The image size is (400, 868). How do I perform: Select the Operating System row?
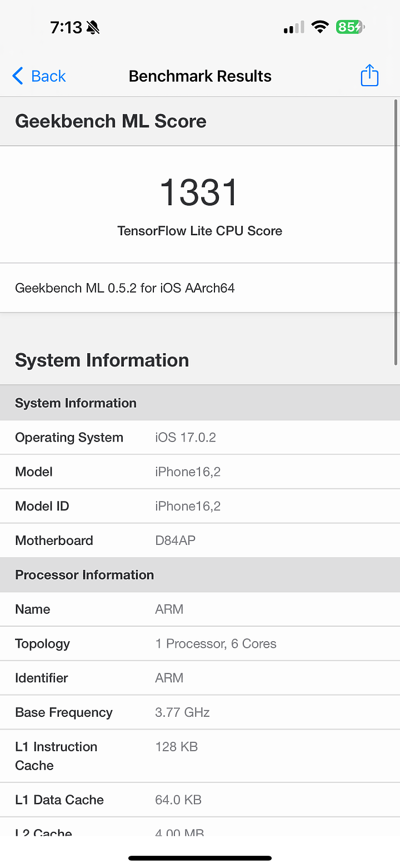coord(200,438)
